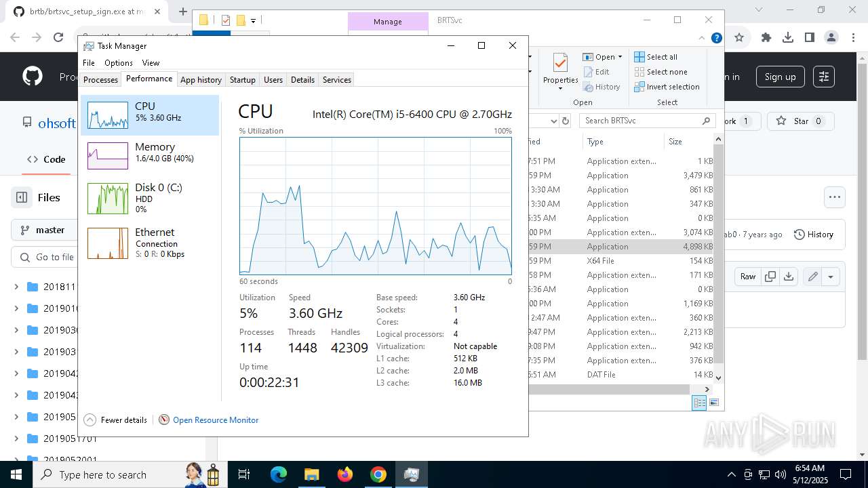Image resolution: width=868 pixels, height=488 pixels.
Task: Open Manage ribbon tab in Explorer
Action: pos(388,22)
